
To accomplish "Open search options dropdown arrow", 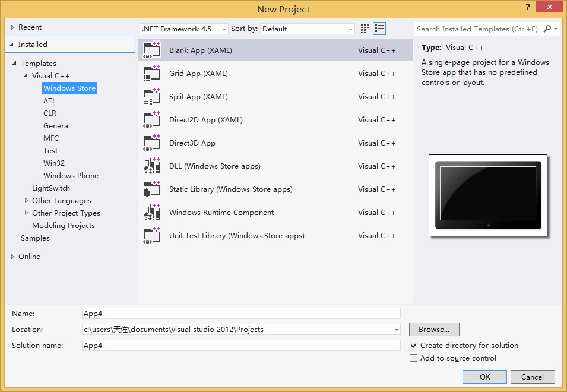I will click(556, 29).
